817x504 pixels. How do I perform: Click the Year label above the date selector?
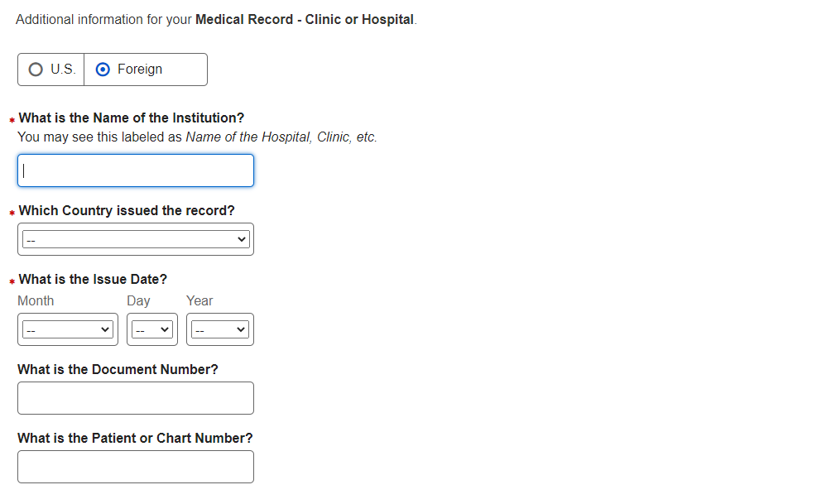click(x=199, y=301)
